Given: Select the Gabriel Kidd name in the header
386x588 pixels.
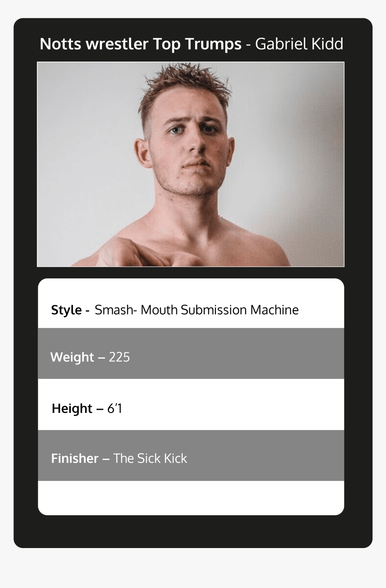Looking at the screenshot, I should click(299, 44).
